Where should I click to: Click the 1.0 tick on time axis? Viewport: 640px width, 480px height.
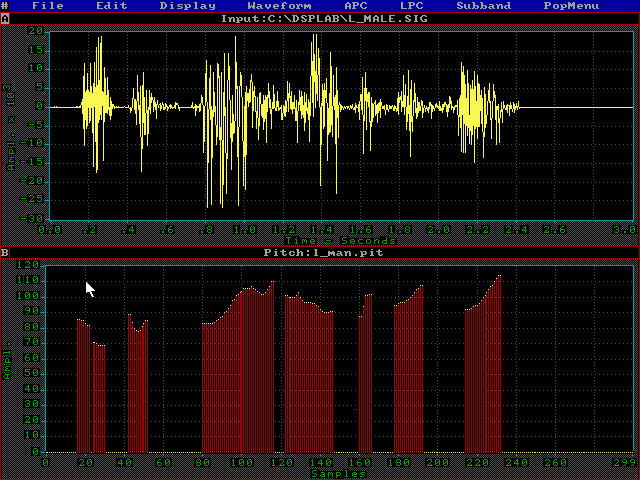coord(245,230)
